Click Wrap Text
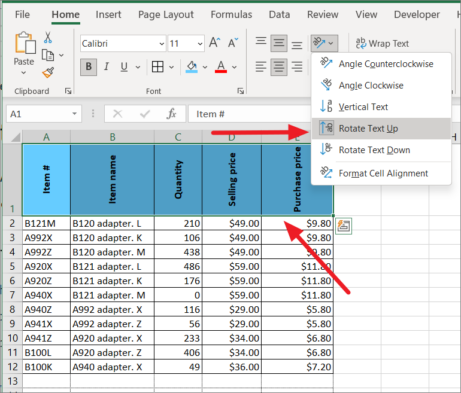Screen dimensions: 461x393 382,43
